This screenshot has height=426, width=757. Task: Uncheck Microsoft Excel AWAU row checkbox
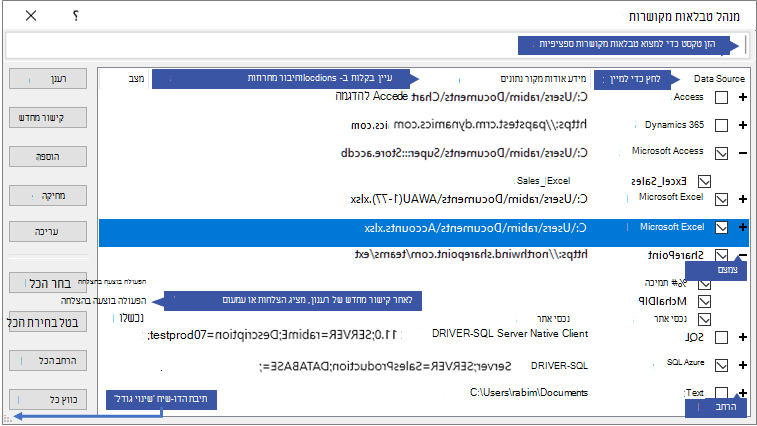(x=721, y=199)
